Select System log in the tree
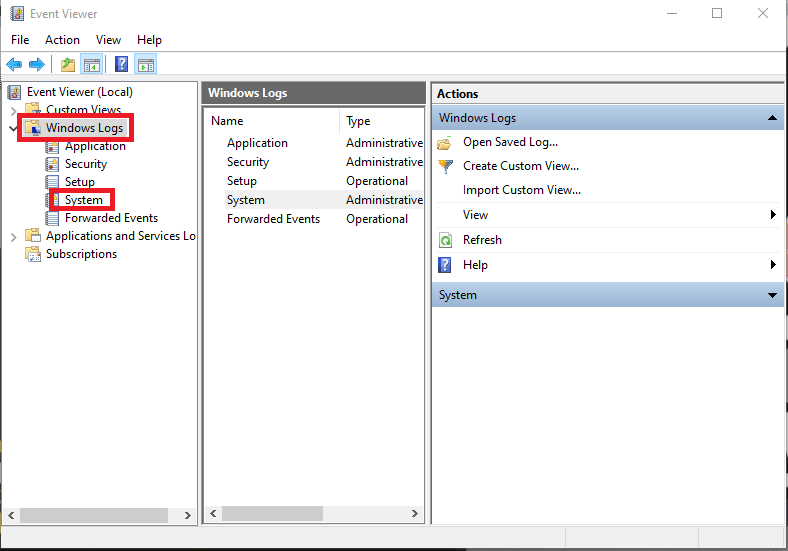Screen dimensions: 788x551 pos(84,200)
